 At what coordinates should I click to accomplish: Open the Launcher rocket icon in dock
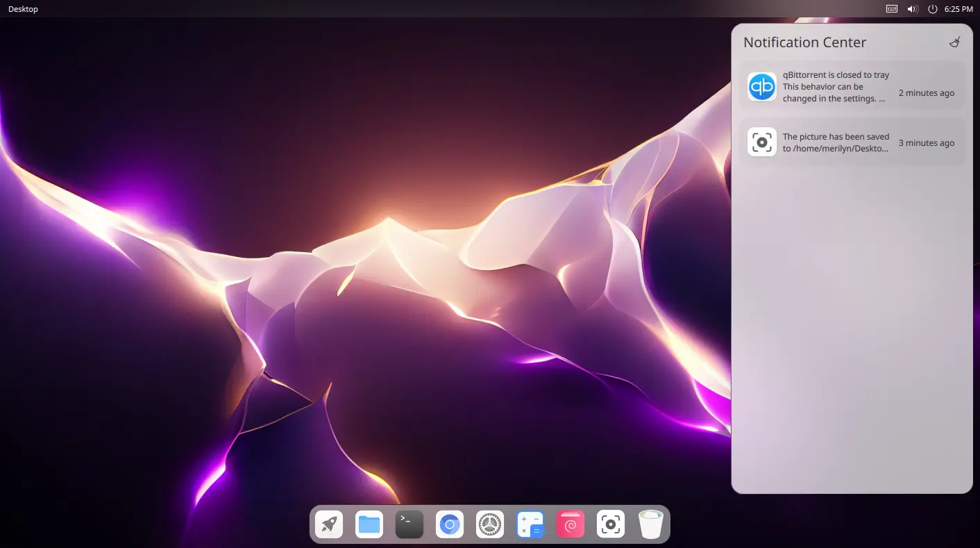(x=329, y=524)
